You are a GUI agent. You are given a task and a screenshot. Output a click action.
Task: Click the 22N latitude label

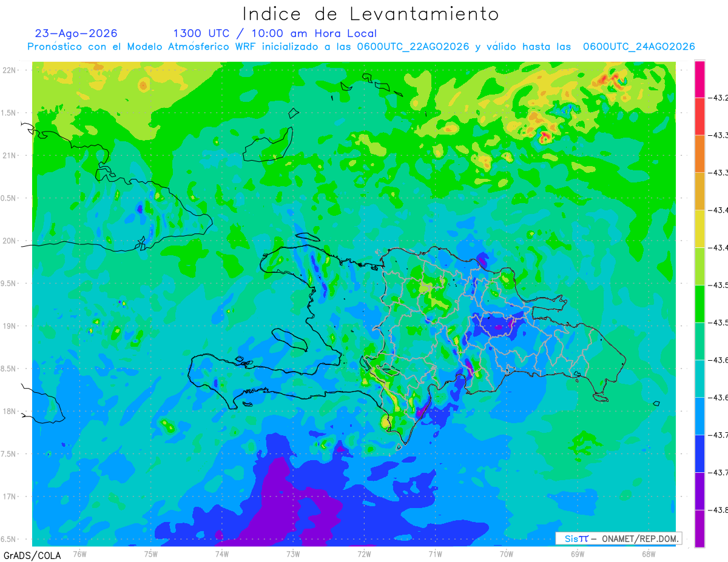pyautogui.click(x=10, y=70)
